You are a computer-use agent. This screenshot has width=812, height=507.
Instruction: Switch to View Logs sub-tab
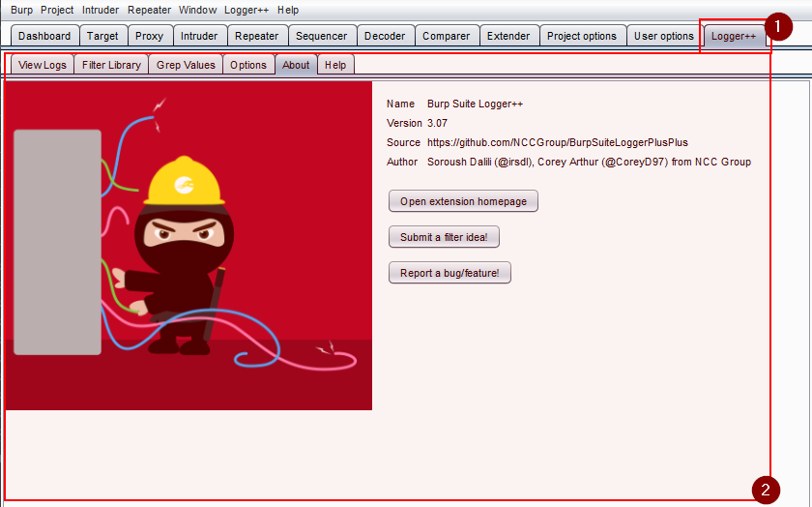[x=43, y=65]
